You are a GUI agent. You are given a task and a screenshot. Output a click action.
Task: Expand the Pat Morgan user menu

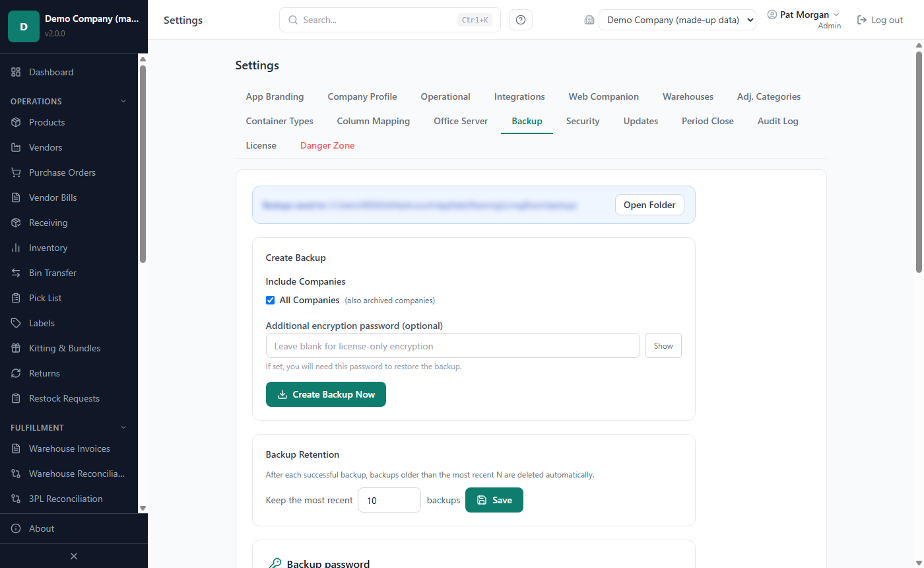pos(803,15)
